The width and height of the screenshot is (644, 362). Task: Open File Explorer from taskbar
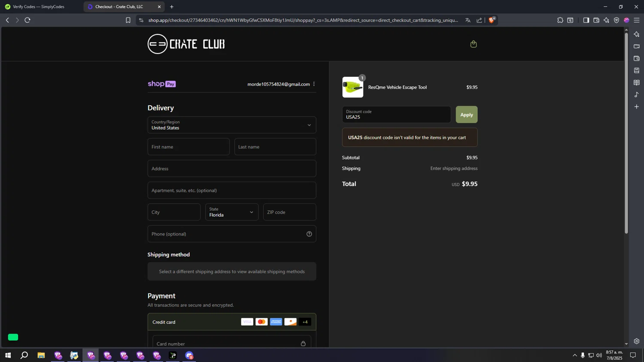pyautogui.click(x=41, y=355)
